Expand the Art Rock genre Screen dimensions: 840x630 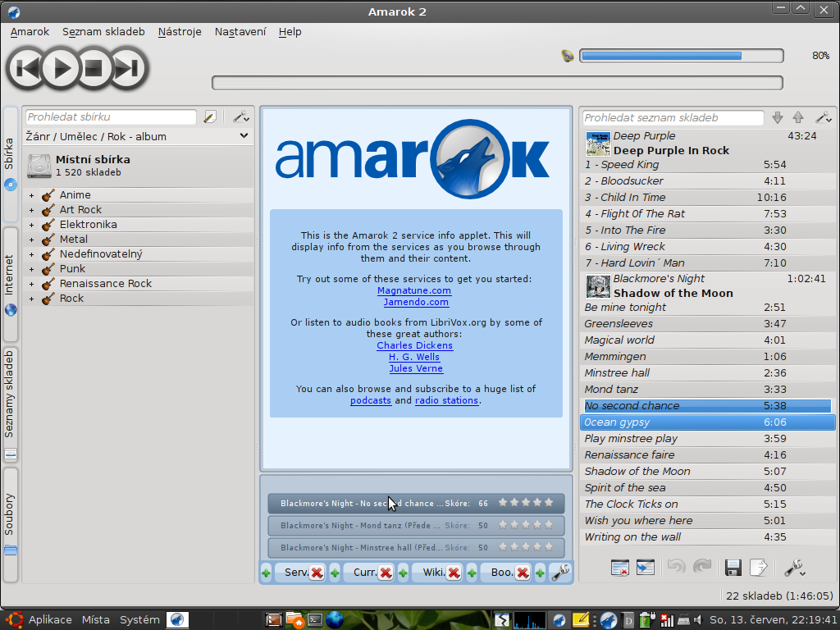[32, 210]
